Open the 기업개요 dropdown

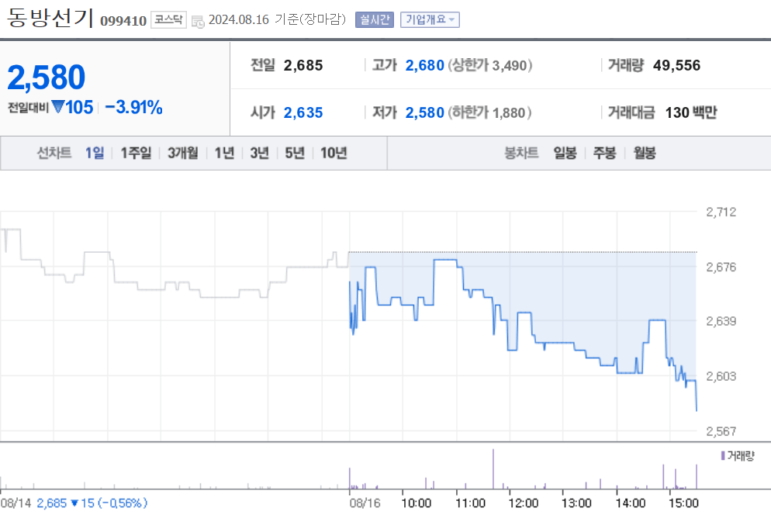click(x=430, y=19)
